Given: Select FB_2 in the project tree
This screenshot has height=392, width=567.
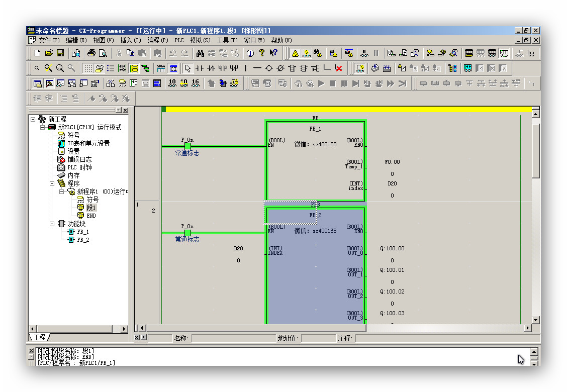Looking at the screenshot, I should point(82,240).
